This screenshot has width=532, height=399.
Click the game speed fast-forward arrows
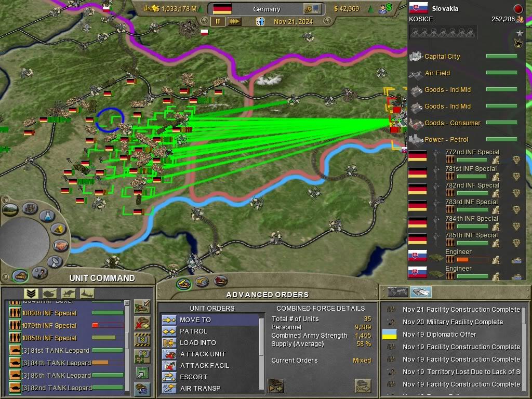pos(234,22)
